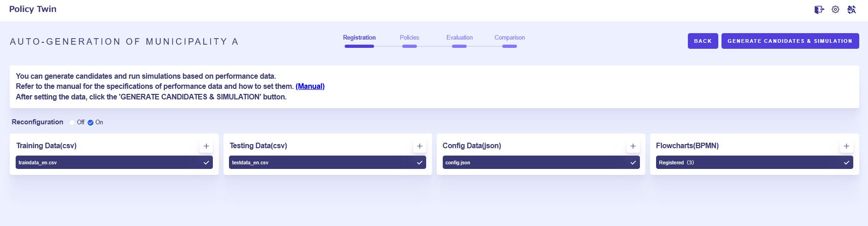The image size is (868, 226).
Task: Click checkmark on traindata_en.csv row
Action: pyautogui.click(x=206, y=162)
